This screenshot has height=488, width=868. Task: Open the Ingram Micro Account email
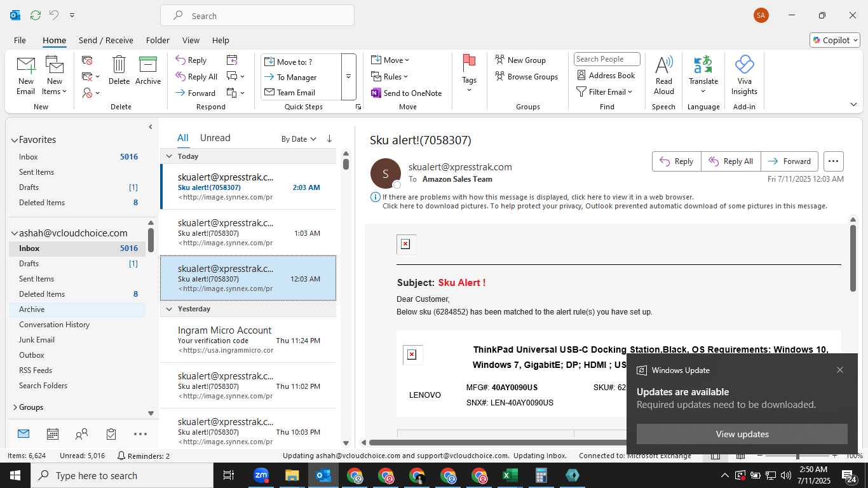click(x=248, y=340)
